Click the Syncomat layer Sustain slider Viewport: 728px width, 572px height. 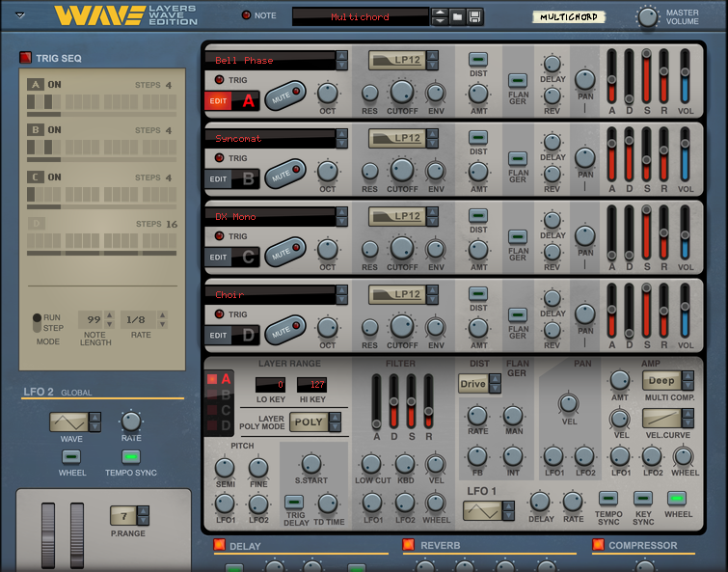pyautogui.click(x=646, y=154)
